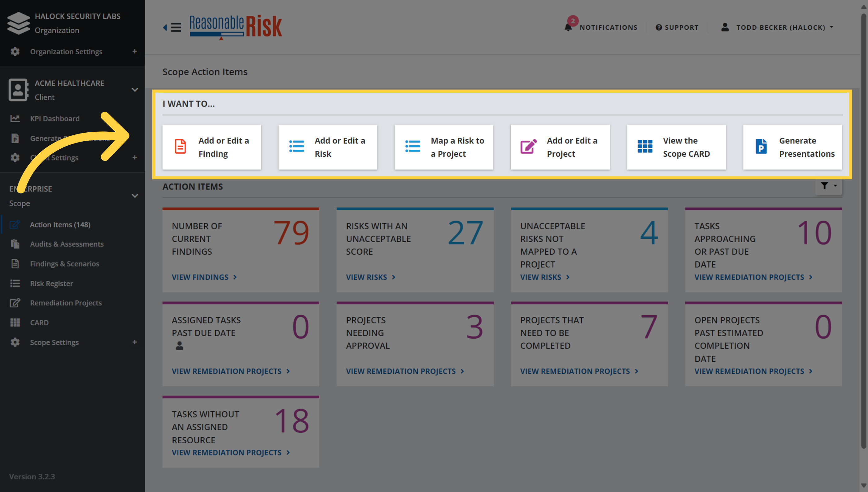This screenshot has height=492, width=868.
Task: Open SUPPORT link
Action: 682,27
